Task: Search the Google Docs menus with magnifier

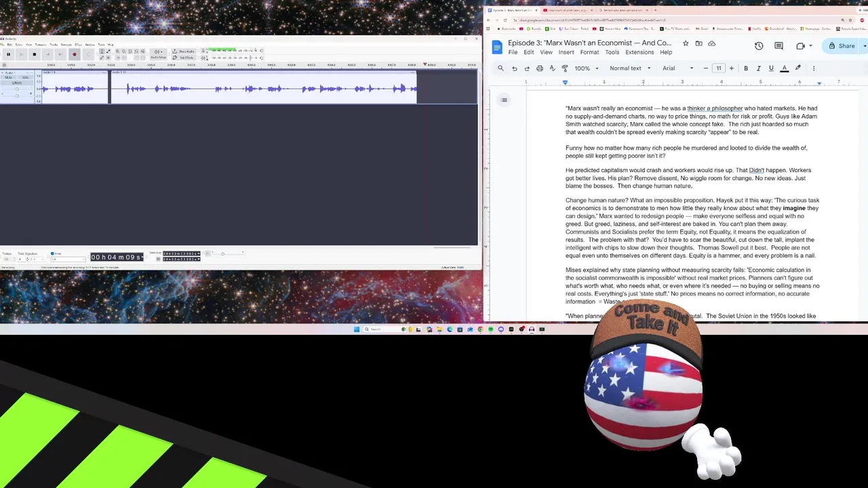Action: tap(500, 68)
